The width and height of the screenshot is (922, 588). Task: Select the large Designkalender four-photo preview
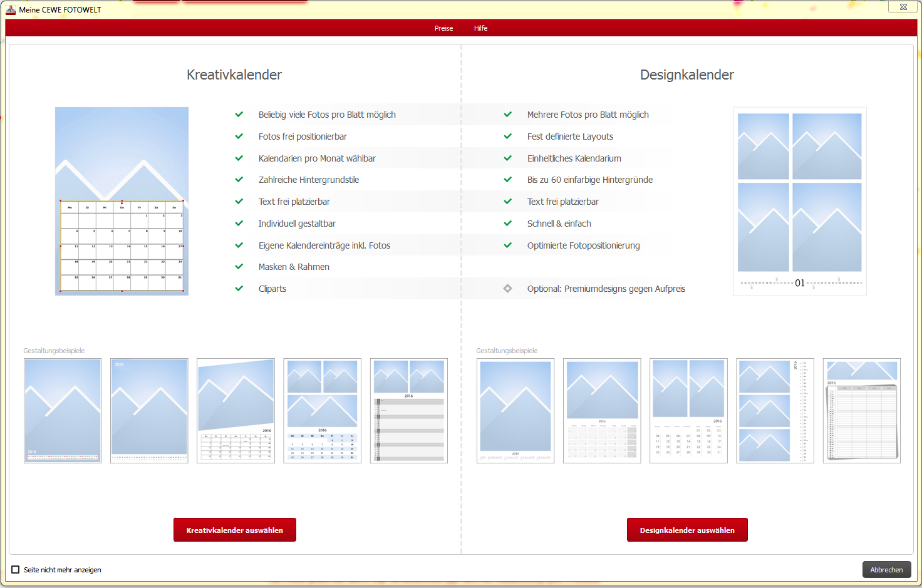pyautogui.click(x=799, y=201)
